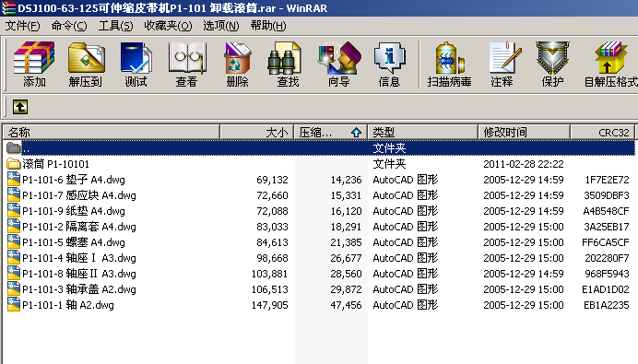
Task: Select file name P1-101-8 轴座II A3.dwg
Action: (79, 274)
